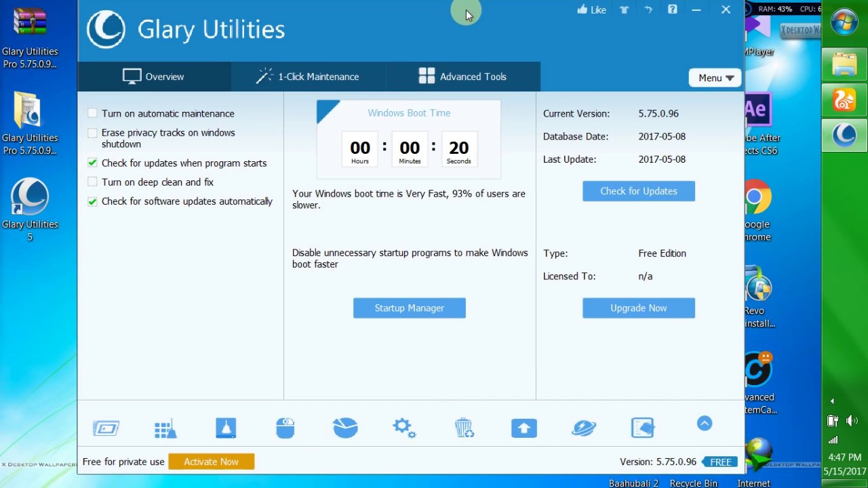
Task: Open the Disk Cleaner broom icon
Action: pyautogui.click(x=226, y=428)
